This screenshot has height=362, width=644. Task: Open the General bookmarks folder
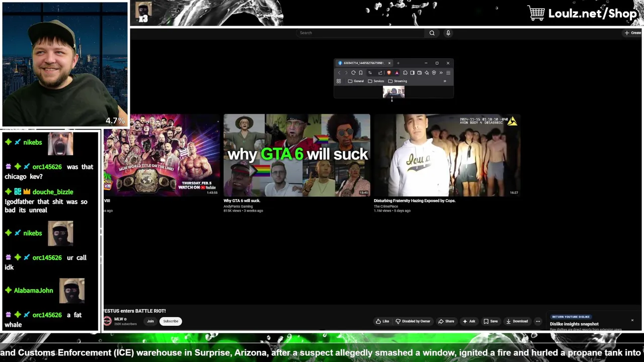coord(356,81)
